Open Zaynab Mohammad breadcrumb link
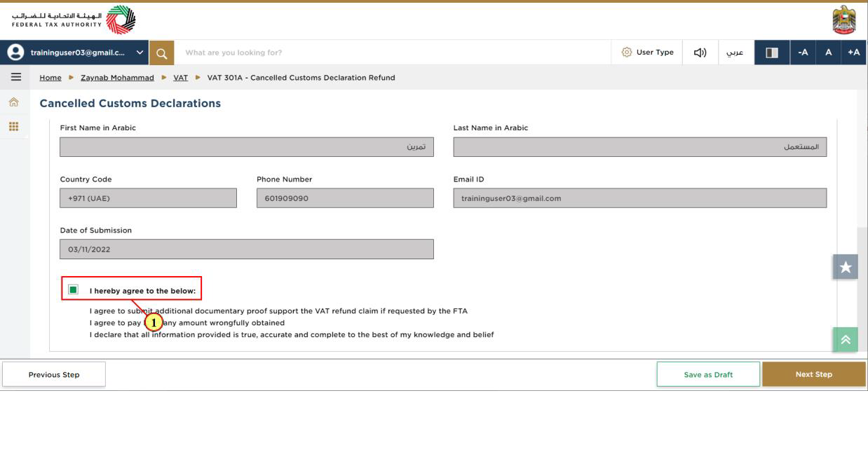This screenshot has width=868, height=454. (117, 78)
